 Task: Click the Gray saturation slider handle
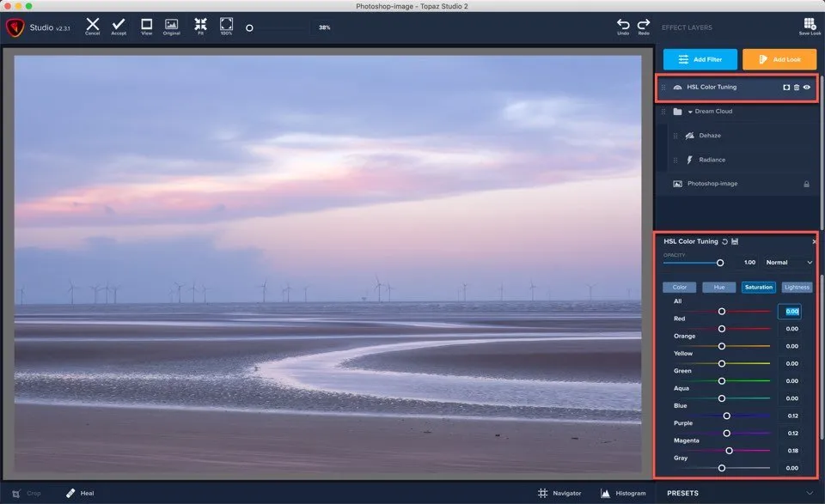click(722, 468)
